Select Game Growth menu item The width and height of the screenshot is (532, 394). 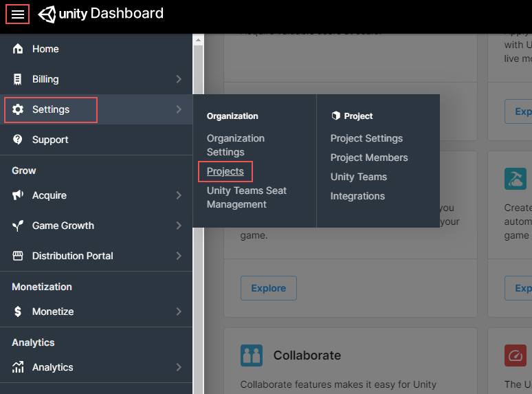pos(96,226)
